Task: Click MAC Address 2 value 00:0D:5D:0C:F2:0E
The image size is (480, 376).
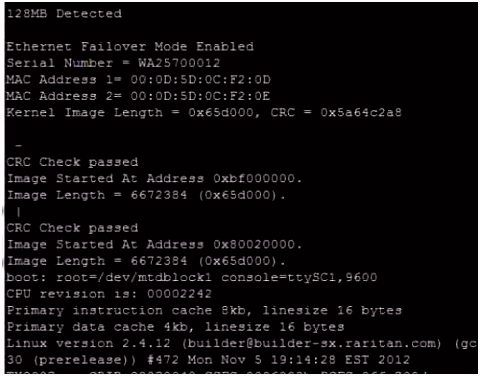Action: [x=200, y=96]
